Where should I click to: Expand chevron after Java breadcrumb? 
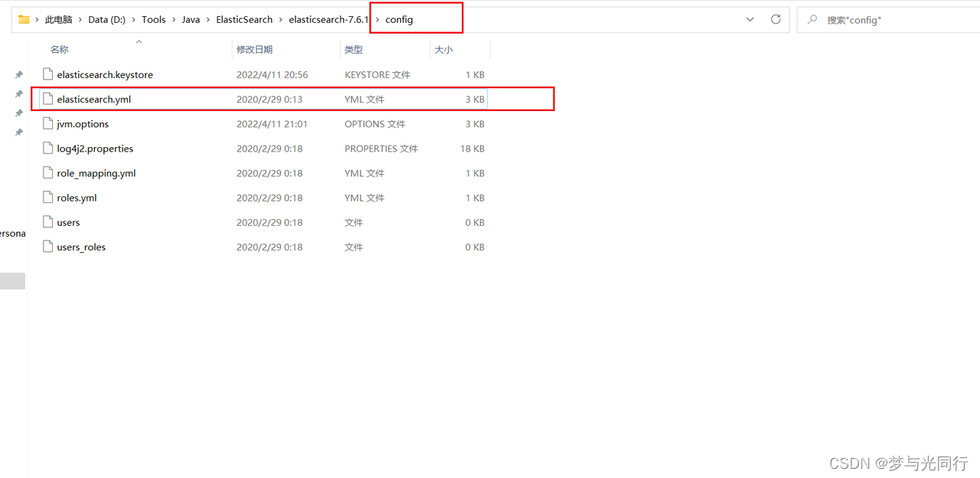(208, 20)
